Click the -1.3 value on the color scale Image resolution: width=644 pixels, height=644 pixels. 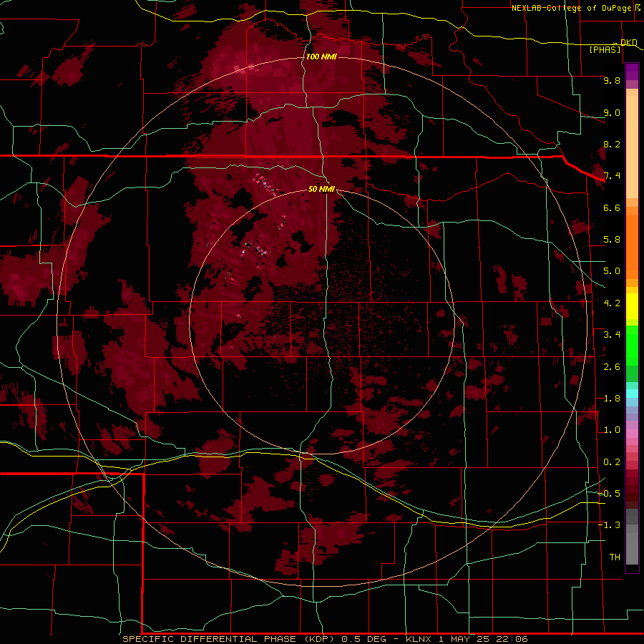click(x=609, y=525)
